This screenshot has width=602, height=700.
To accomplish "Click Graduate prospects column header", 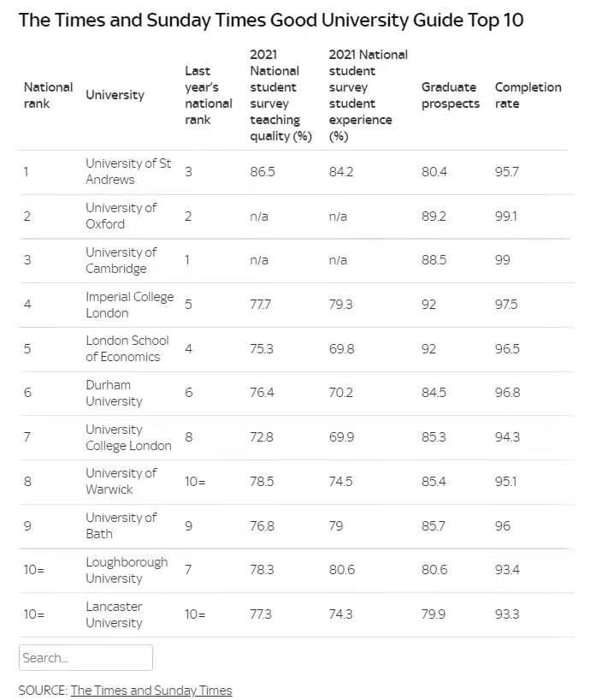I will click(x=451, y=95).
